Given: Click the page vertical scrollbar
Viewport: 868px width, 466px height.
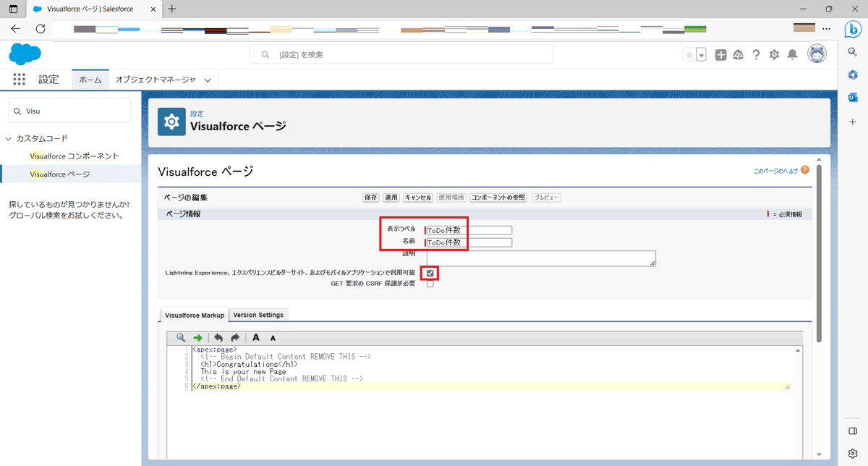Looking at the screenshot, I should click(819, 253).
